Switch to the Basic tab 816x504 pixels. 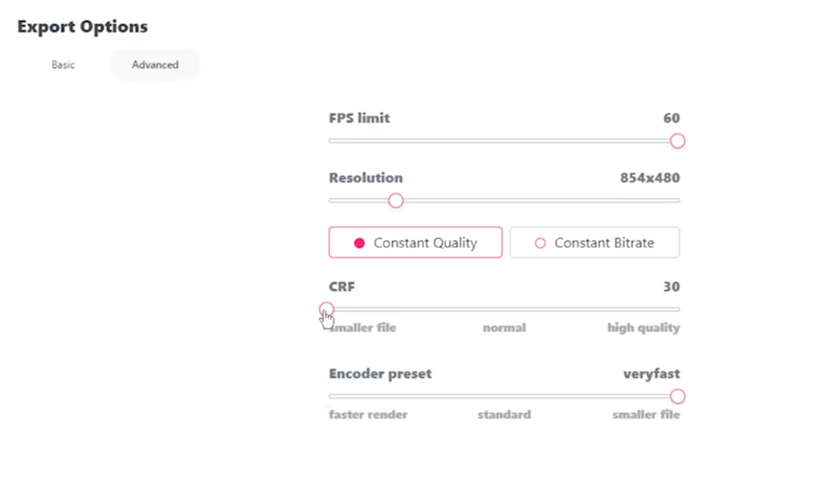click(63, 65)
